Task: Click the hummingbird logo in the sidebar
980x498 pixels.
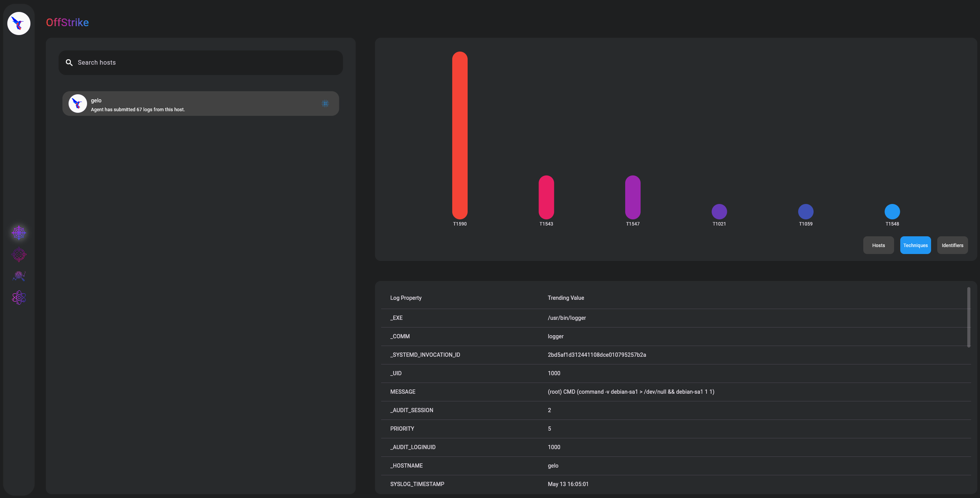Action: point(19,23)
